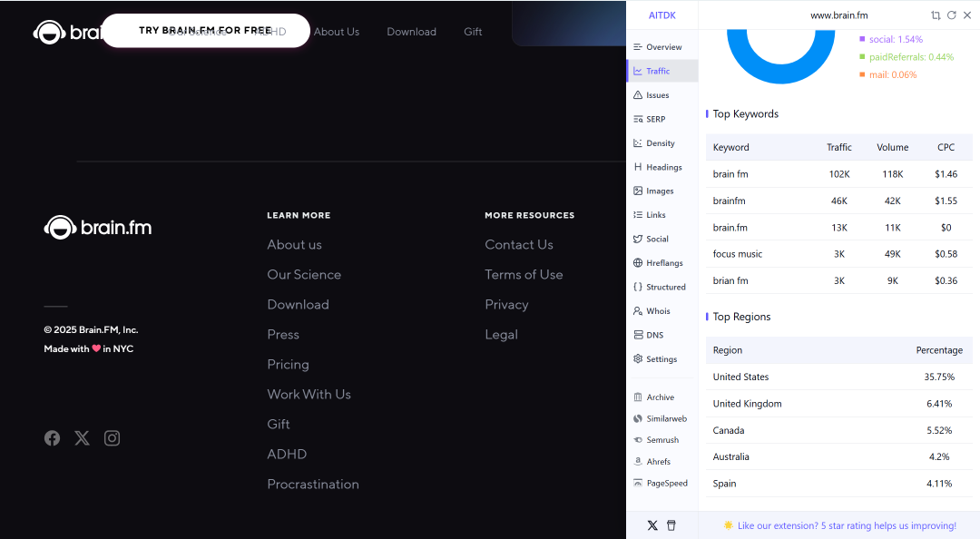The width and height of the screenshot is (980, 539).
Task: Open About Us in top navigation
Action: [x=337, y=32]
